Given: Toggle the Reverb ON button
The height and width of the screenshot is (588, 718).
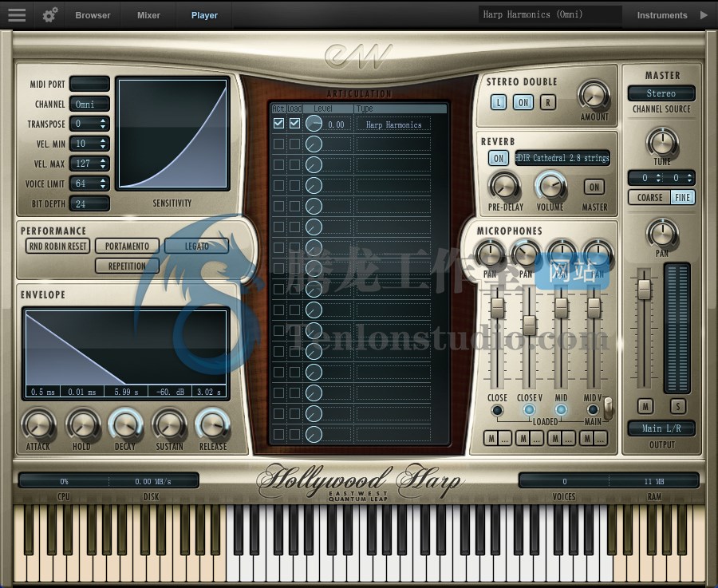Looking at the screenshot, I should click(x=498, y=158).
